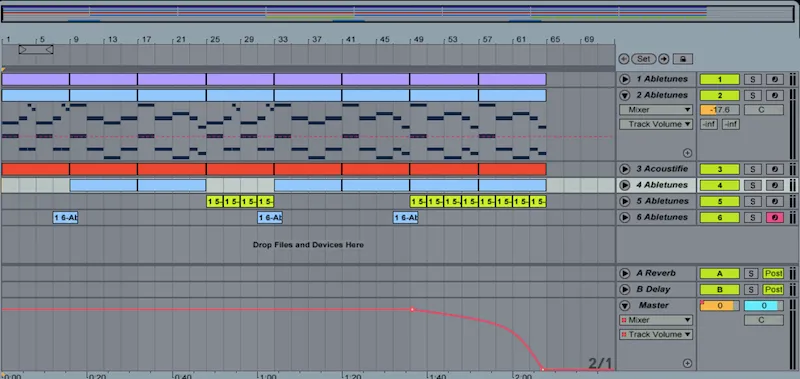Screen dimensions: 800x379
Task: Fold track 2 Abletunes
Action: (624, 95)
